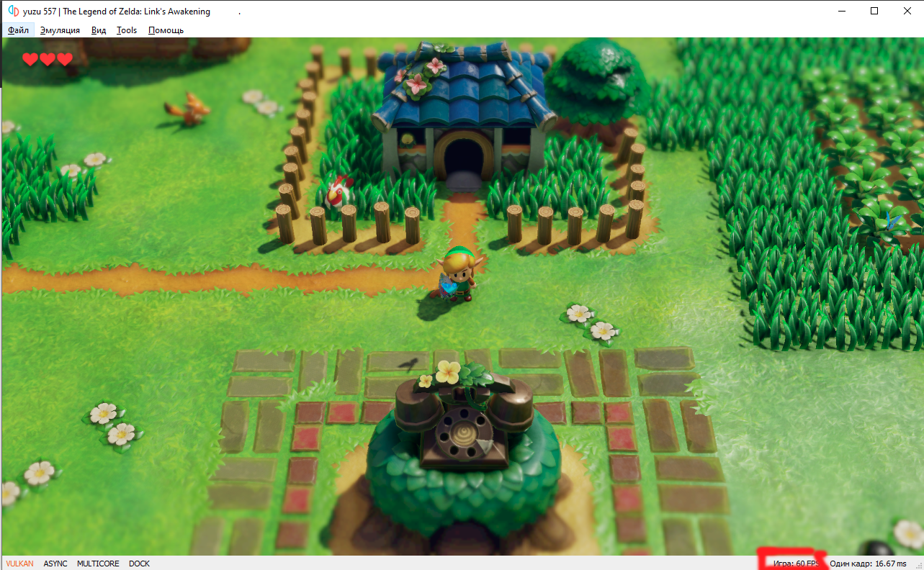Open the Вид menu
This screenshot has height=570, width=924.
tap(99, 30)
